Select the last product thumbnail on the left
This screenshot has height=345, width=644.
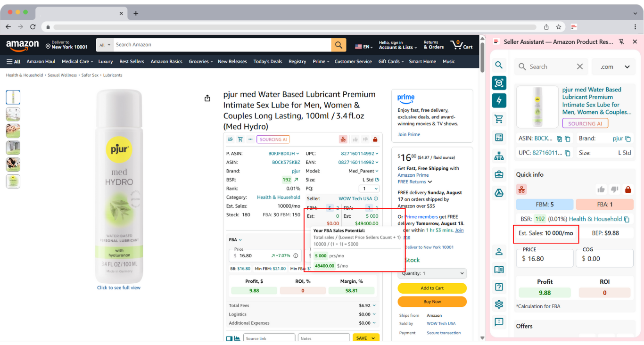(13, 181)
